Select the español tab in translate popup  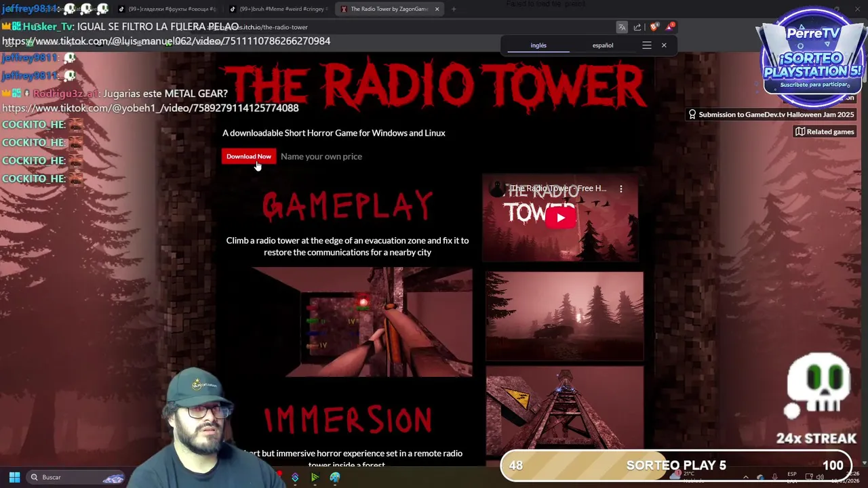pyautogui.click(x=603, y=45)
